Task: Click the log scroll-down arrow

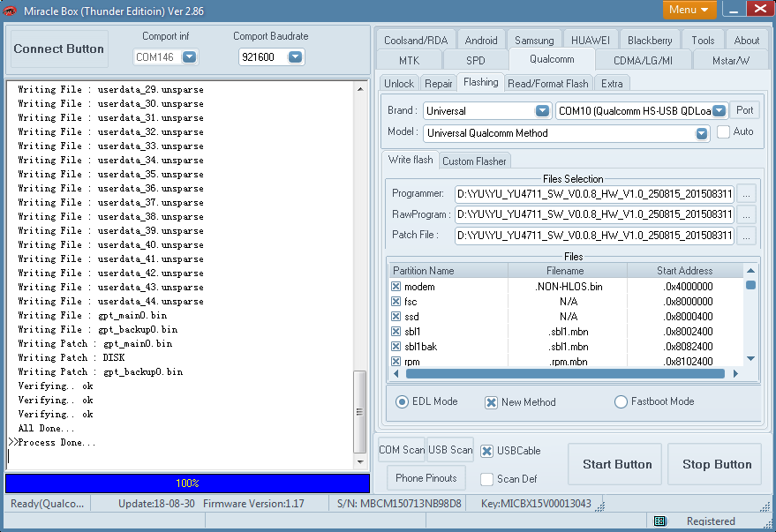Action: click(360, 461)
